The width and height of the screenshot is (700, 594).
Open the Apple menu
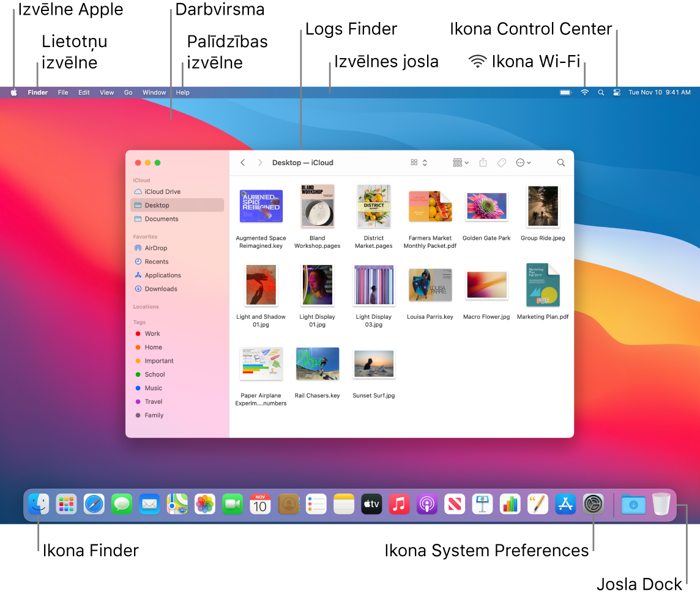13,92
